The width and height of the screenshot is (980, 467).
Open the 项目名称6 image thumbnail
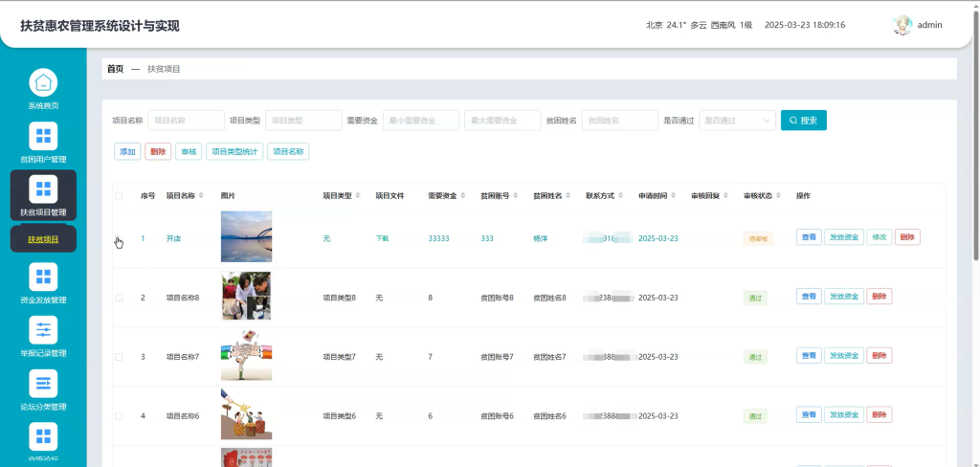point(246,413)
